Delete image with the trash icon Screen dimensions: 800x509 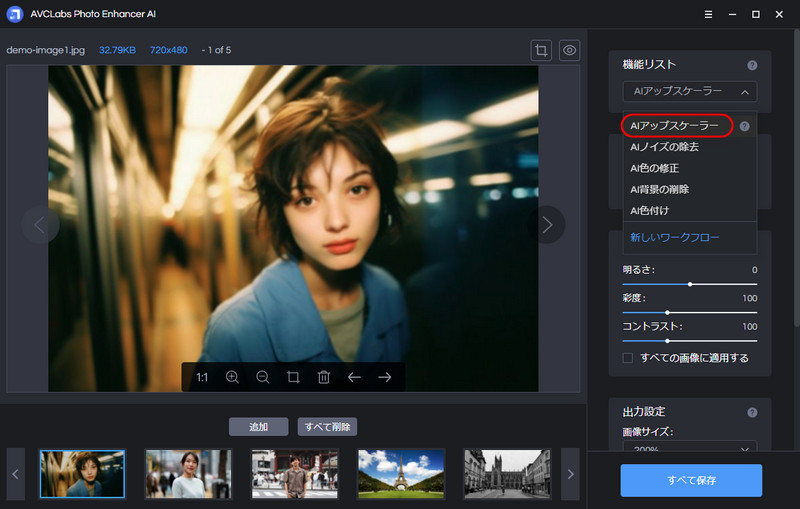(x=323, y=377)
